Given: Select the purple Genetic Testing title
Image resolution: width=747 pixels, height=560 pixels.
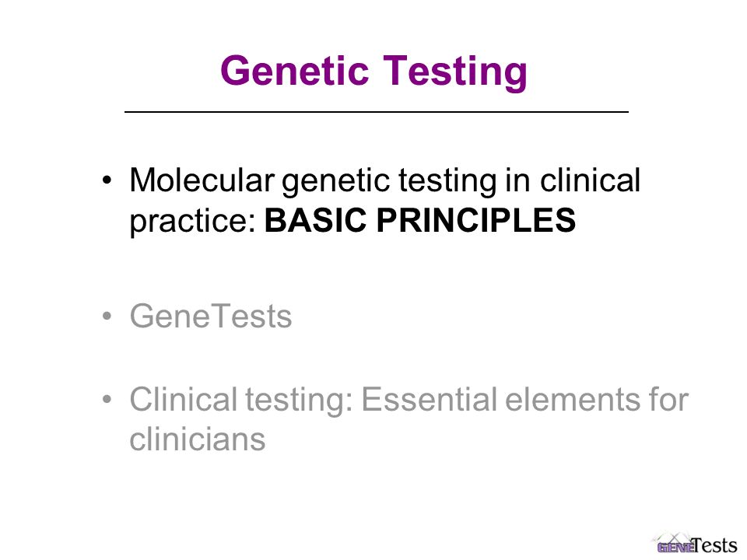Looking at the screenshot, I should click(x=374, y=72).
